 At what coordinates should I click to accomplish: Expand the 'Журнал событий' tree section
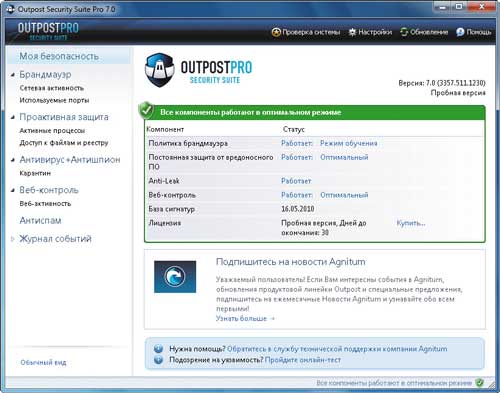point(13,239)
